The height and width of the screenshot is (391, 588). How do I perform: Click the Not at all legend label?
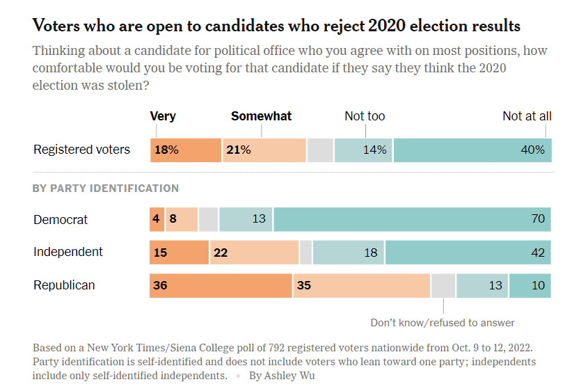coord(527,116)
